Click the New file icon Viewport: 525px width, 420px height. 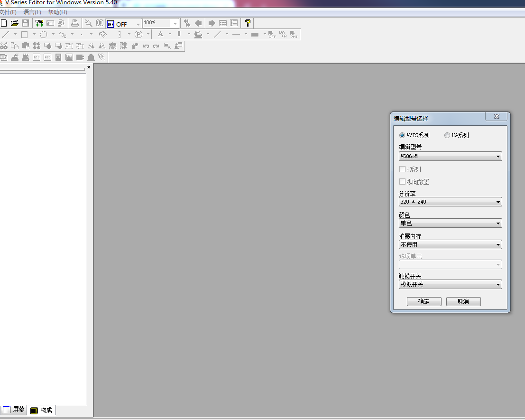[4, 23]
